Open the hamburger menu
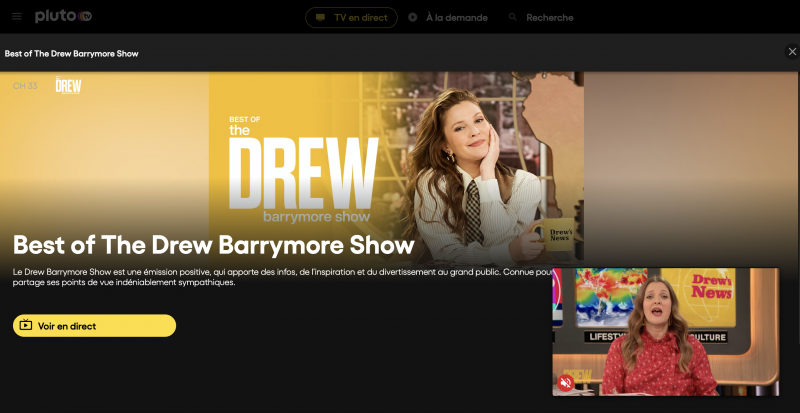 tap(17, 16)
